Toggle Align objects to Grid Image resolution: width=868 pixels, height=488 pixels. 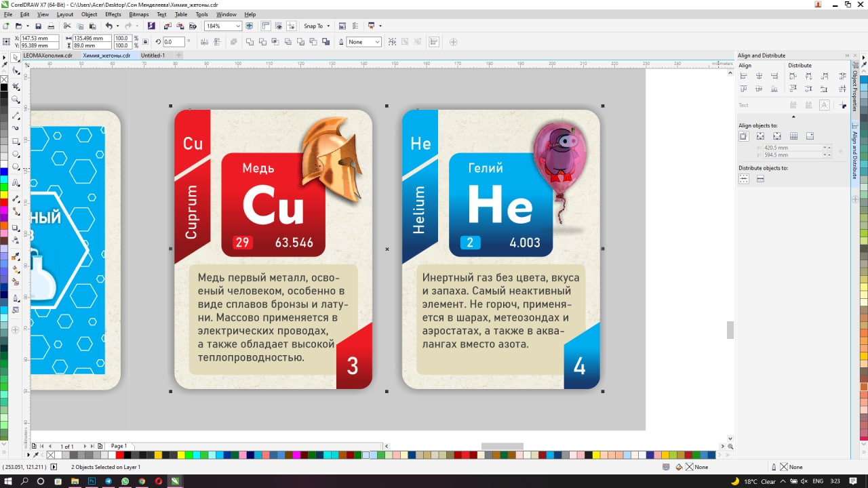click(793, 136)
